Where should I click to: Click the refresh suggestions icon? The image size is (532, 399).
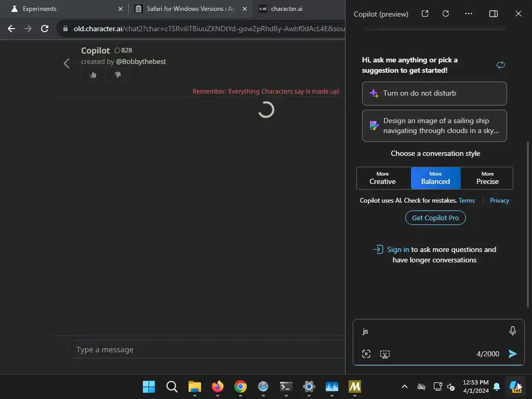[501, 65]
